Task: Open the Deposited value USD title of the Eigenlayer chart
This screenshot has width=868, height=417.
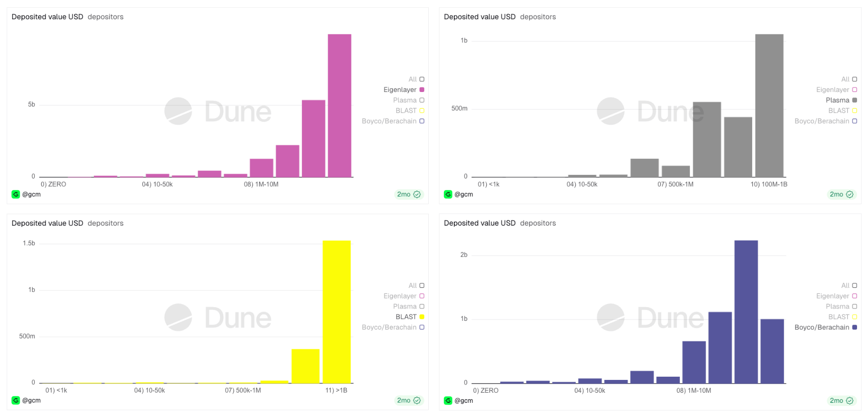Action: tap(47, 17)
